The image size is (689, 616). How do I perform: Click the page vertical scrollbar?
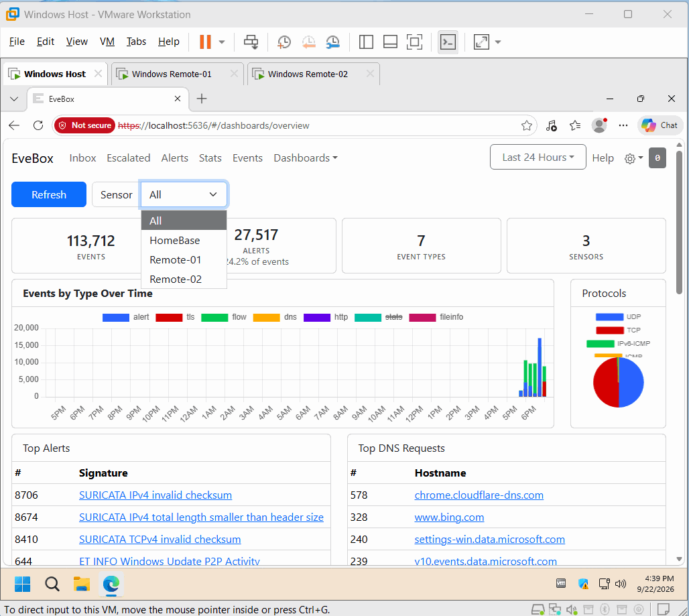click(x=679, y=223)
